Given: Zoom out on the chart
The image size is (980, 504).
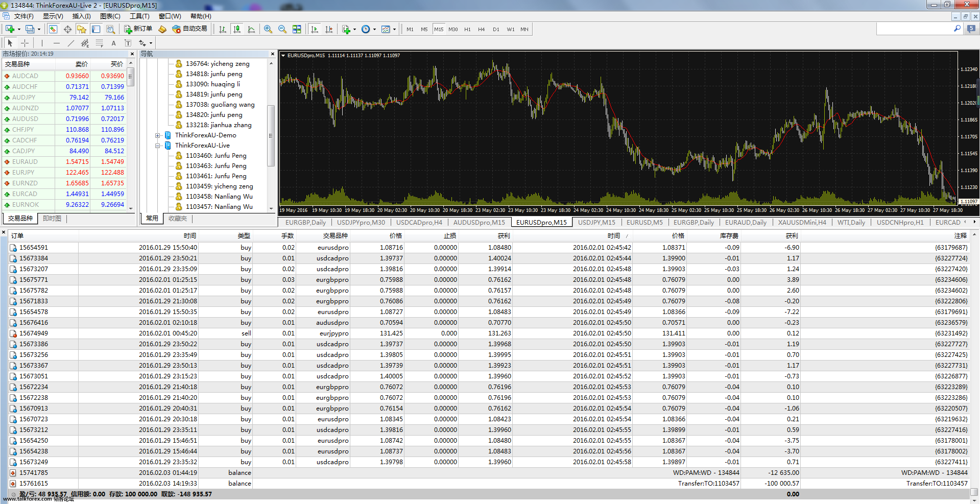Looking at the screenshot, I should point(282,29).
